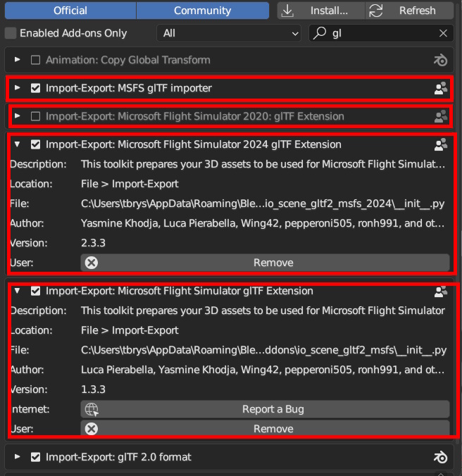Screen dimensions: 462x476
Task: Click community icon on Flight Simulator 2020 glTF Extension row
Action: coord(441,116)
